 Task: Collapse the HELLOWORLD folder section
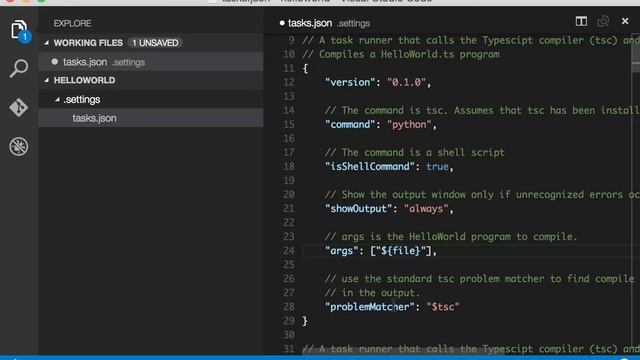pyautogui.click(x=47, y=80)
